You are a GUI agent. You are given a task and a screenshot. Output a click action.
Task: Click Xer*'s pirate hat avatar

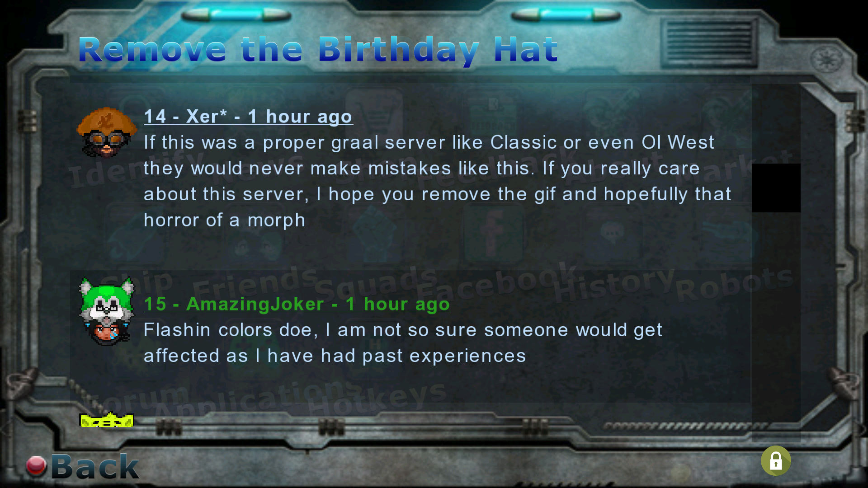tap(107, 133)
